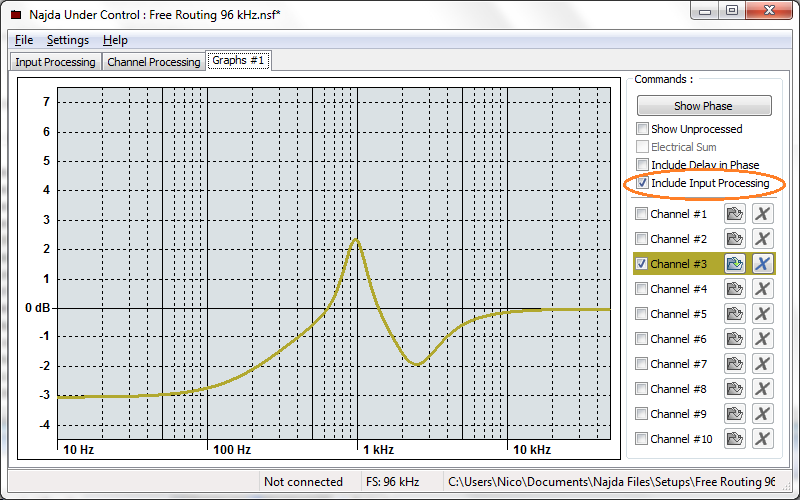Load a file for Channel #5
Image resolution: width=800 pixels, height=500 pixels.
point(735,314)
